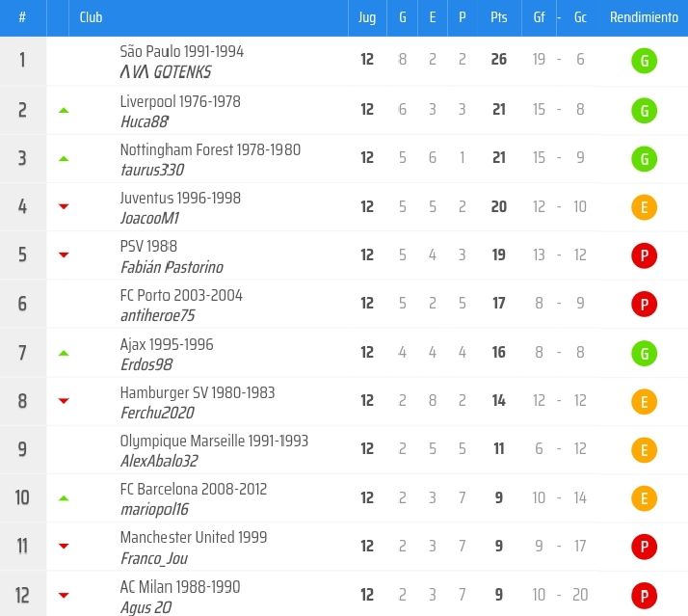Open user profile mariopol16
The image size is (688, 616).
pyautogui.click(x=154, y=509)
